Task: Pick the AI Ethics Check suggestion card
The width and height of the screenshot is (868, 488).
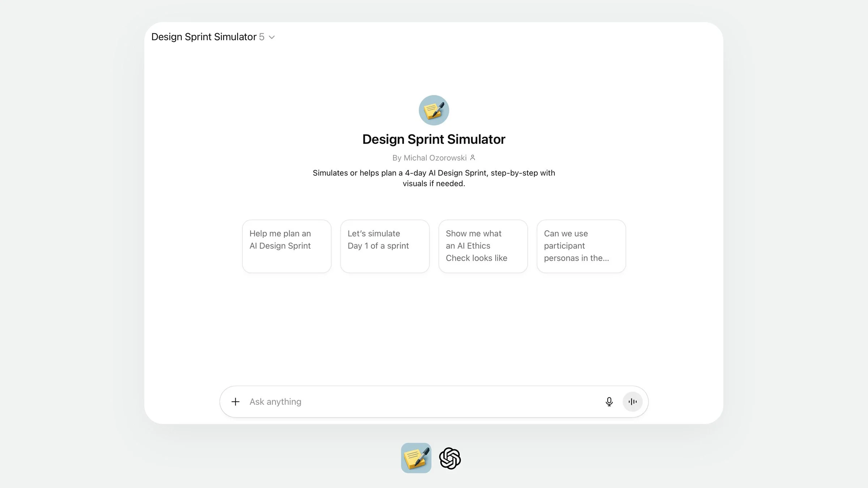Action: point(483,246)
